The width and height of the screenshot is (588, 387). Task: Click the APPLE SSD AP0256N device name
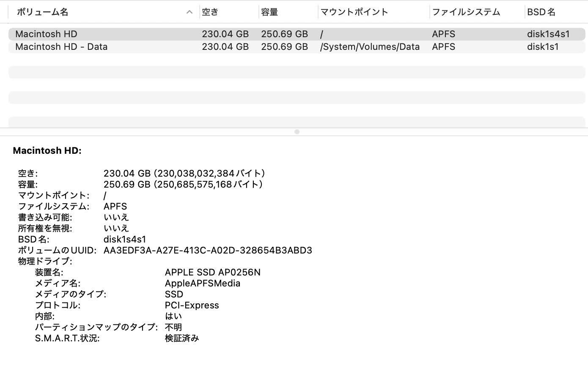(x=213, y=272)
